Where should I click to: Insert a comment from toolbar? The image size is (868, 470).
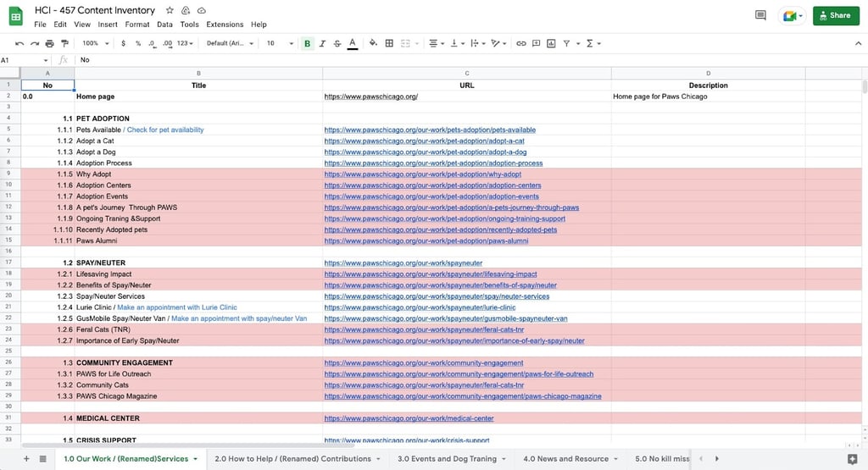point(536,43)
